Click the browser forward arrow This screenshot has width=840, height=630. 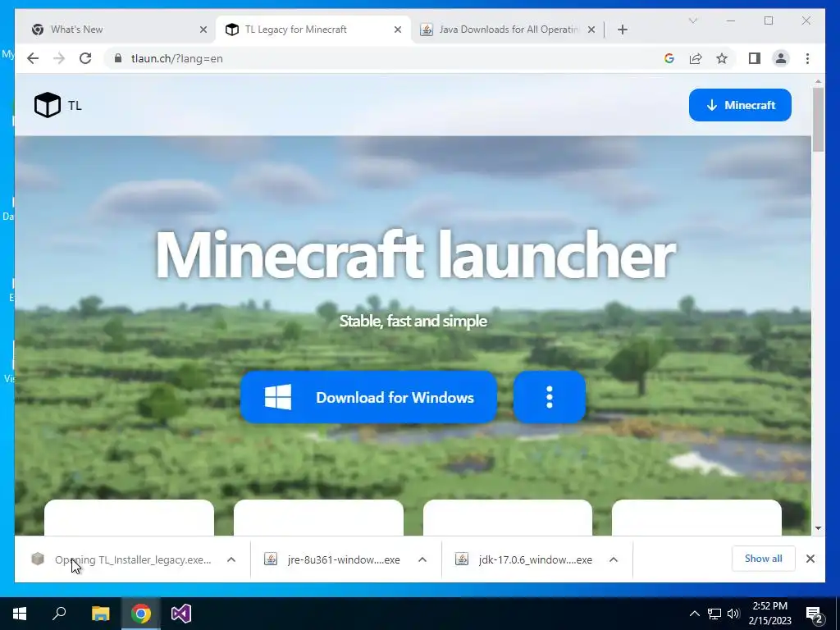[59, 58]
